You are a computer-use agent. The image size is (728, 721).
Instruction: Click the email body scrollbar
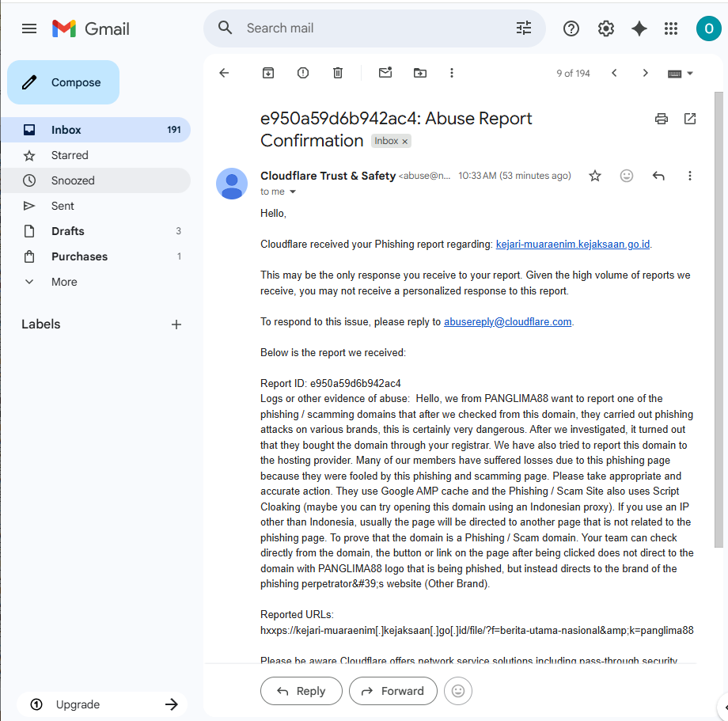click(719, 320)
